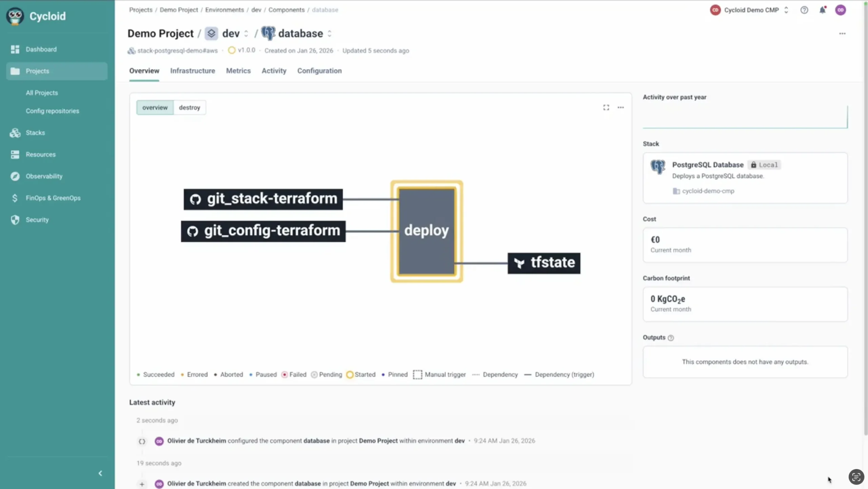Click the Manual trigger legend icon
The height and width of the screenshot is (489, 868).
coord(418,374)
